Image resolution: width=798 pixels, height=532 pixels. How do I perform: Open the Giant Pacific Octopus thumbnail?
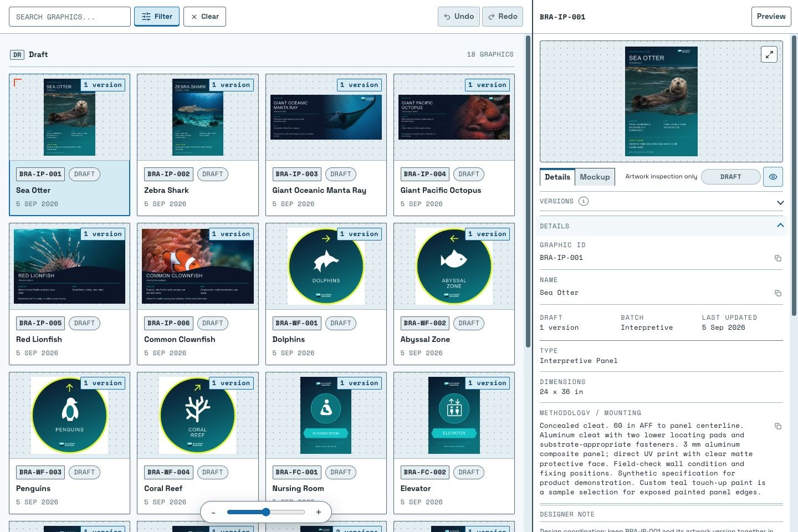click(x=454, y=117)
